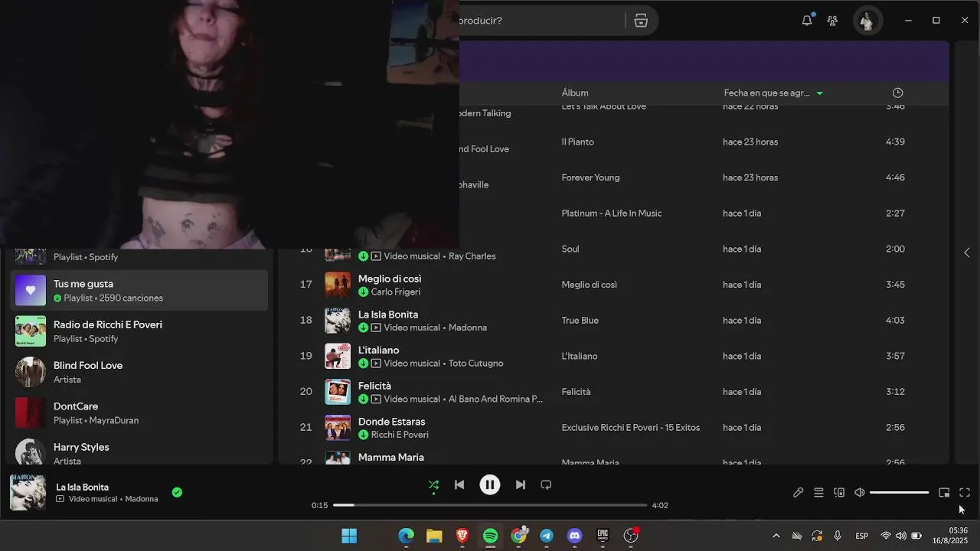Open the miniplayer
The image size is (980, 551).
click(x=944, y=493)
